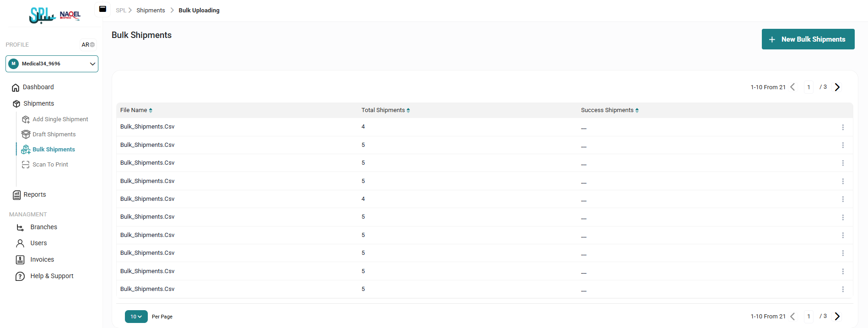
Task: View the Invoices page
Action: pos(42,260)
